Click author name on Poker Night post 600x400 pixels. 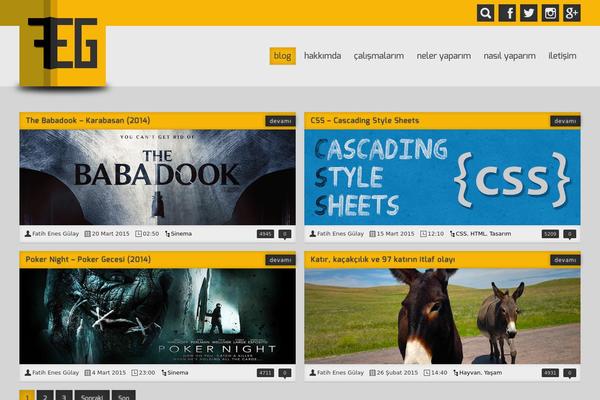55,372
